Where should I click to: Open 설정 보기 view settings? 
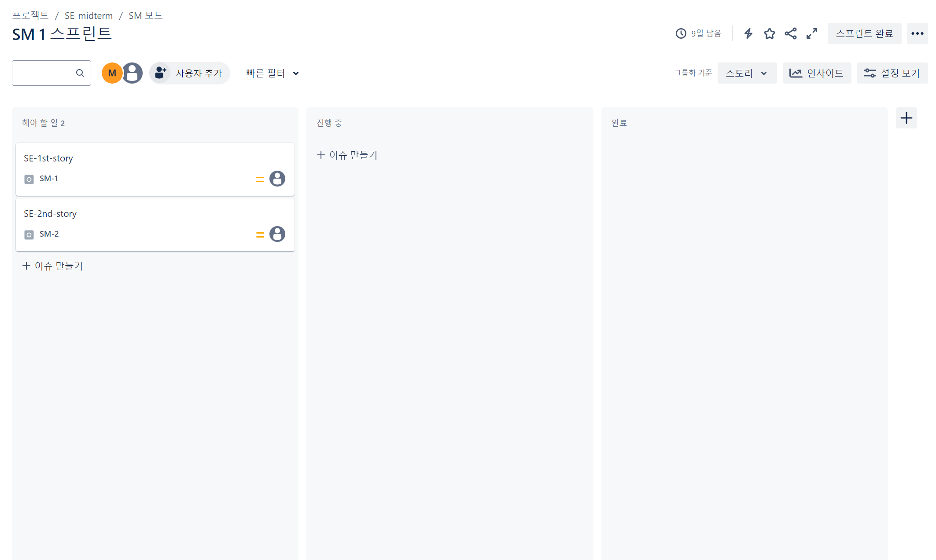(x=892, y=73)
